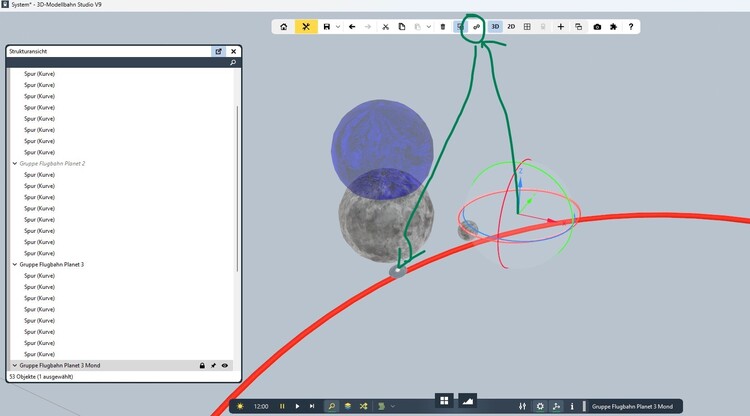Collapse Gruppe Flugbahn Planet 3 group

[x=15, y=265]
